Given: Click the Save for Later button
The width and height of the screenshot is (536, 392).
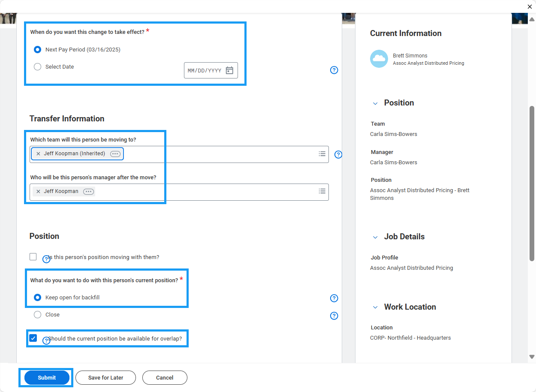Looking at the screenshot, I should 105,378.
